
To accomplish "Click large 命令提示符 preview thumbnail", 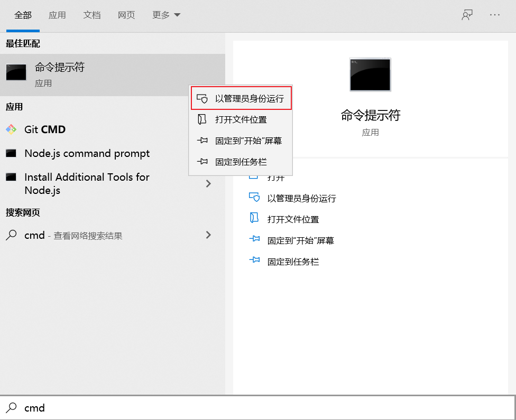I will (370, 74).
